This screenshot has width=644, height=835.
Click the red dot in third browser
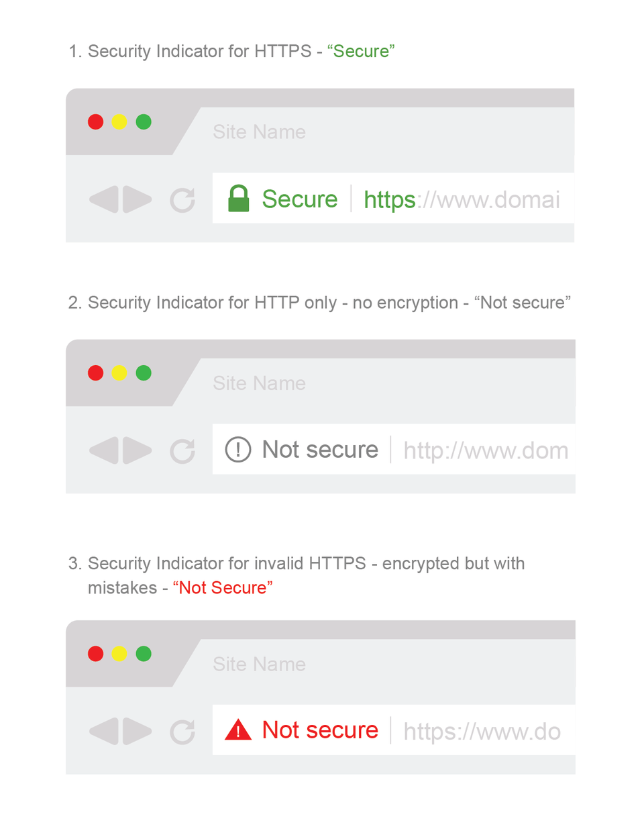click(x=96, y=654)
